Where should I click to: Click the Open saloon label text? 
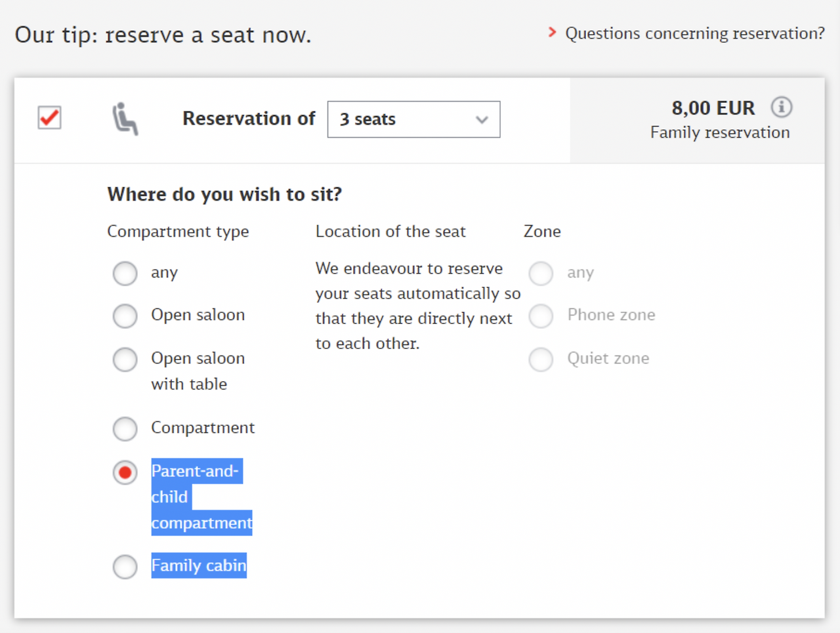pyautogui.click(x=198, y=315)
